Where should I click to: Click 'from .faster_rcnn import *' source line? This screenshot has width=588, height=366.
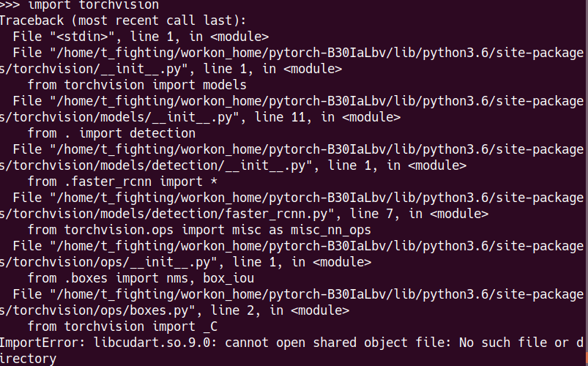click(x=122, y=182)
